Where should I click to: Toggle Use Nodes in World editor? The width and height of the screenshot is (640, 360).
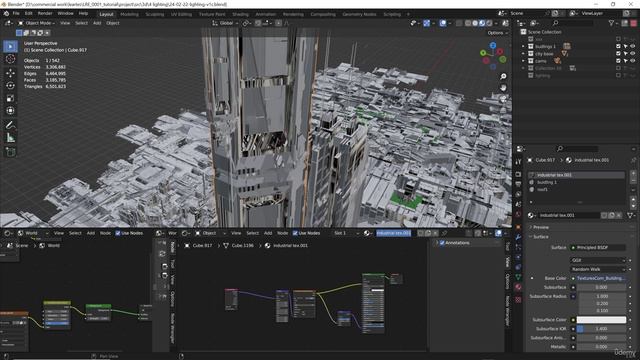118,233
